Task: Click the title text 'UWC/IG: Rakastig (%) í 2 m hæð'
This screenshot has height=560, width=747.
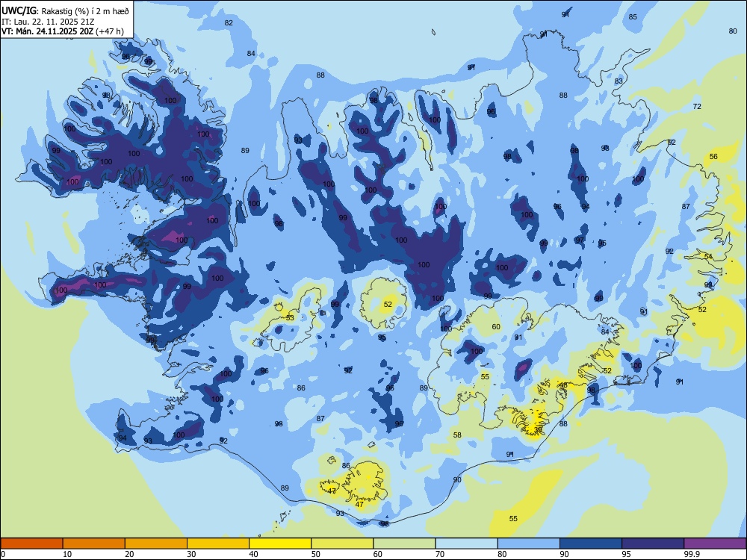Action: click(x=65, y=11)
